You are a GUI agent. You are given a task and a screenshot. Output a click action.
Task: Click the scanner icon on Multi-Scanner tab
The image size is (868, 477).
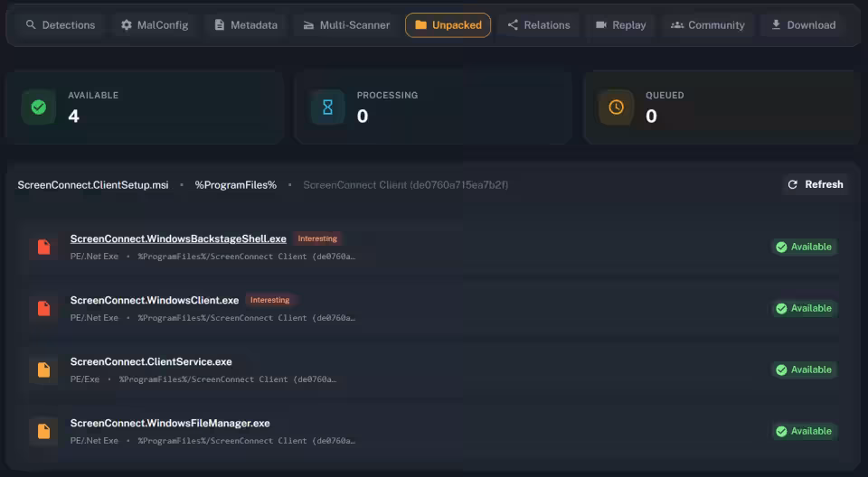[308, 25]
